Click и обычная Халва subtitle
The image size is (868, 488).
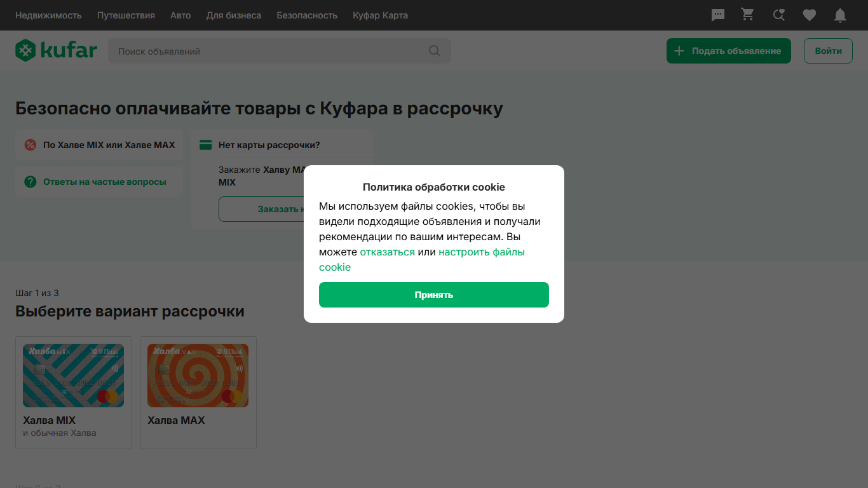60,433
